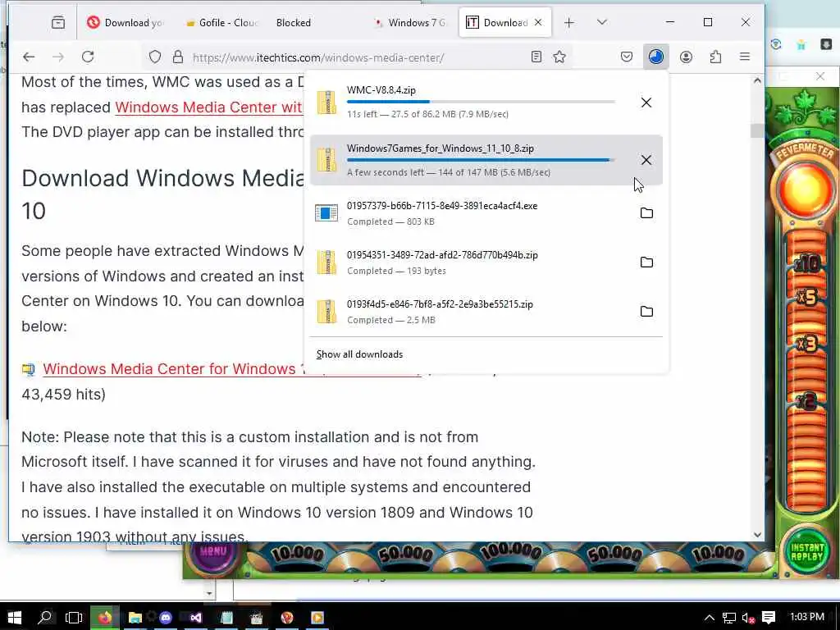Switch to the 'Download yo...' first tab

(x=126, y=22)
